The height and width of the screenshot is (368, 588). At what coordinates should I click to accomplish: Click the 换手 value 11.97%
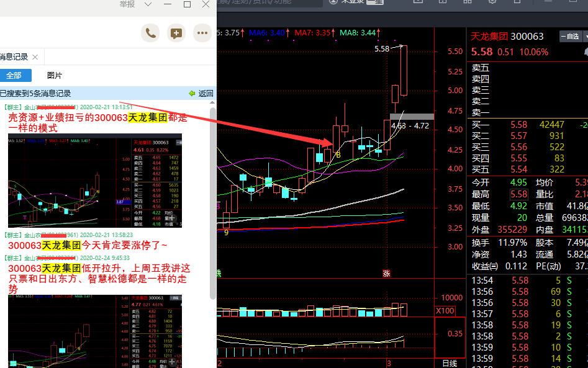point(512,243)
